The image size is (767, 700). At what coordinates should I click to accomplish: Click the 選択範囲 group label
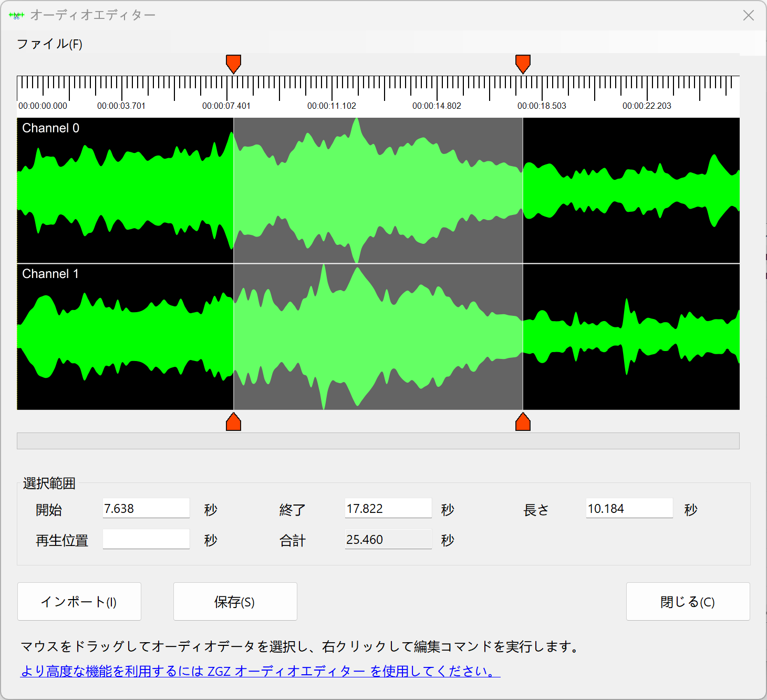point(49,483)
